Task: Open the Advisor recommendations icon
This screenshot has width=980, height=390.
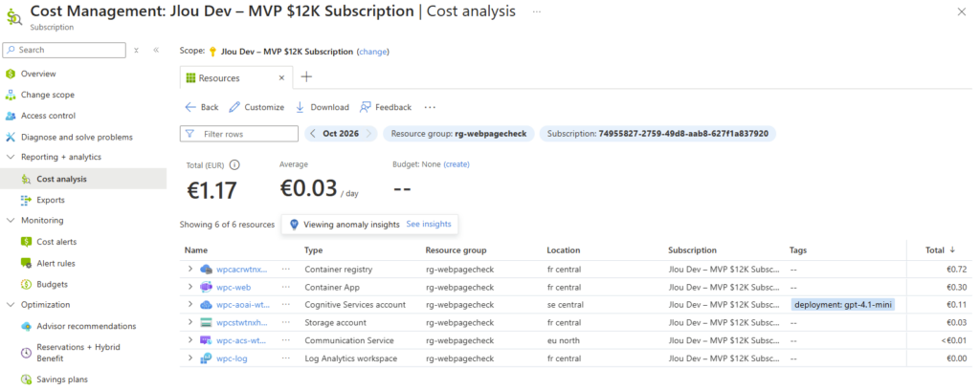Action: tap(26, 326)
